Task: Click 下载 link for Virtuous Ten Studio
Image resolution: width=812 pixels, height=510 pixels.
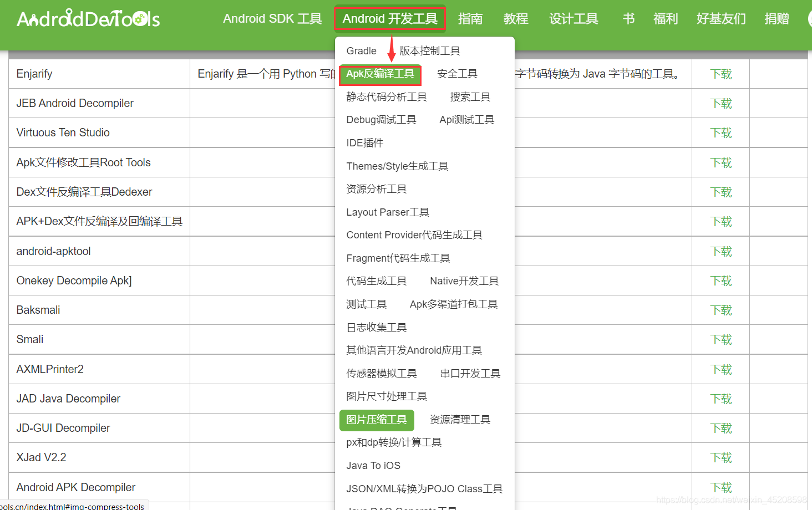Action: [721, 133]
